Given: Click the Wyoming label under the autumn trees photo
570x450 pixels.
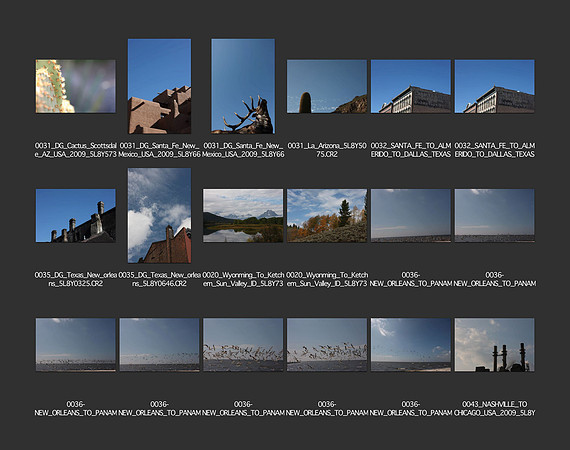Looking at the screenshot, I should point(327,279).
